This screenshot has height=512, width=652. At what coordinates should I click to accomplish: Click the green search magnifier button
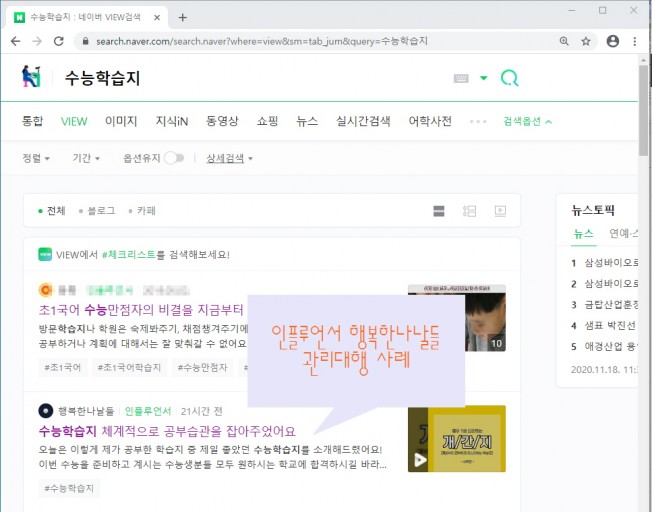click(510, 78)
